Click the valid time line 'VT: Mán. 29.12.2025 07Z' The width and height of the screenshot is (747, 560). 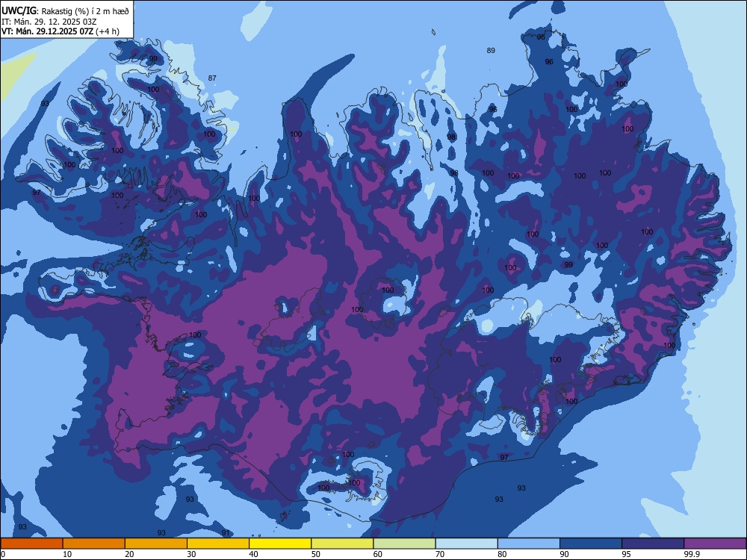pyautogui.click(x=48, y=32)
